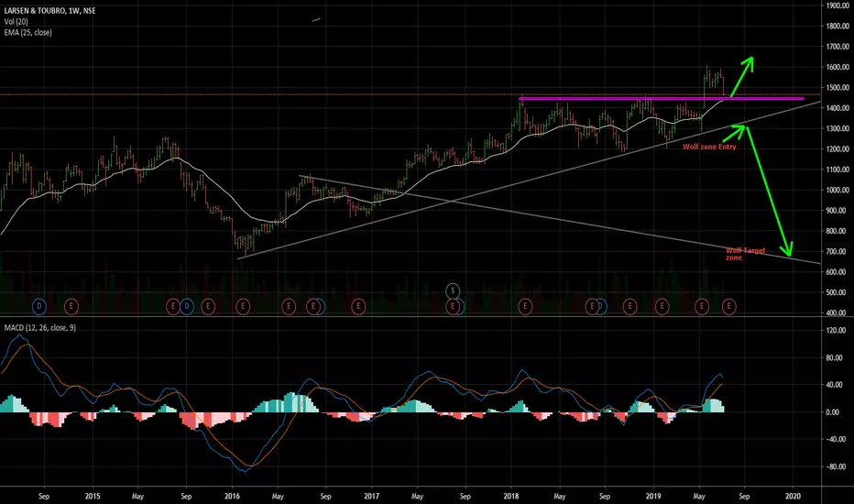The height and width of the screenshot is (504, 854).
Task: Open the first blue D dividend marker
Action: [38, 306]
